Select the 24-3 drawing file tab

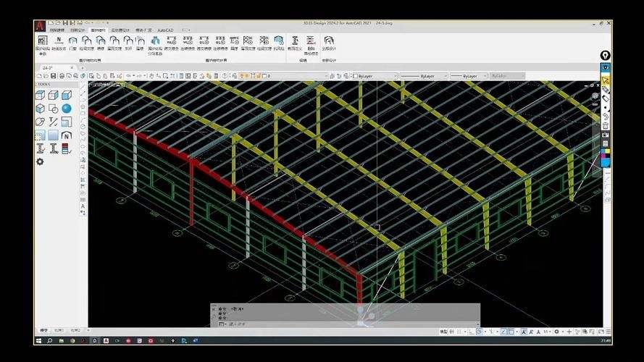[48, 67]
